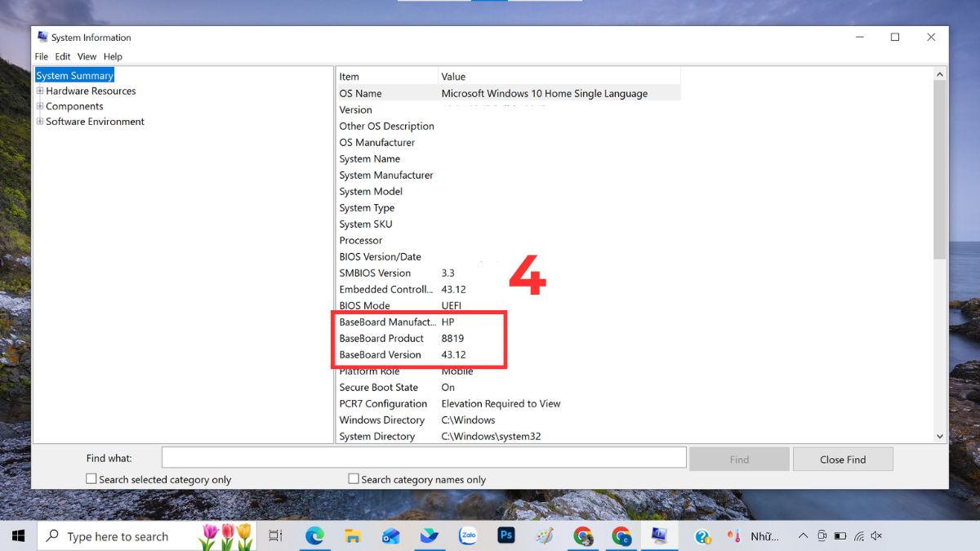Click the System Information taskbar icon
The width and height of the screenshot is (980, 551).
click(659, 536)
